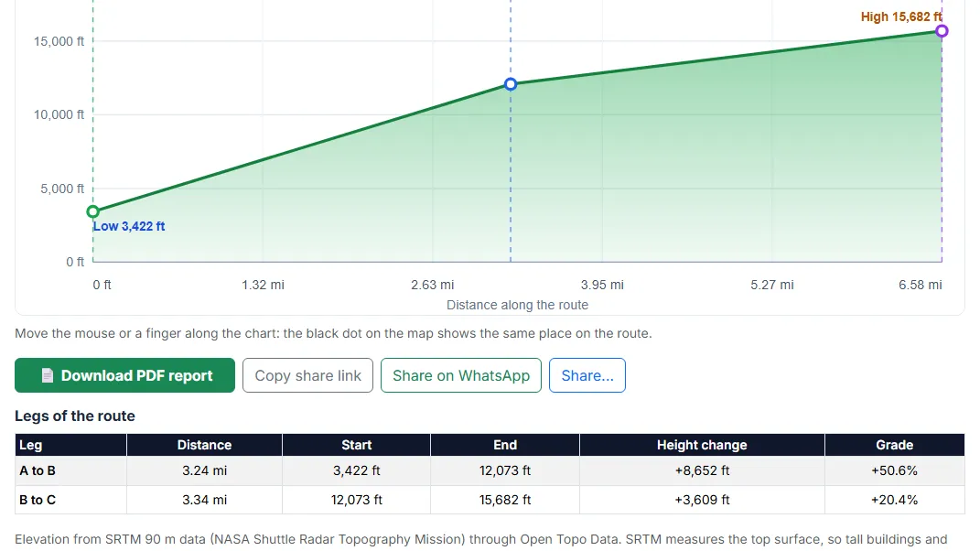Click the 3.34 mi distance cell

coord(204,500)
